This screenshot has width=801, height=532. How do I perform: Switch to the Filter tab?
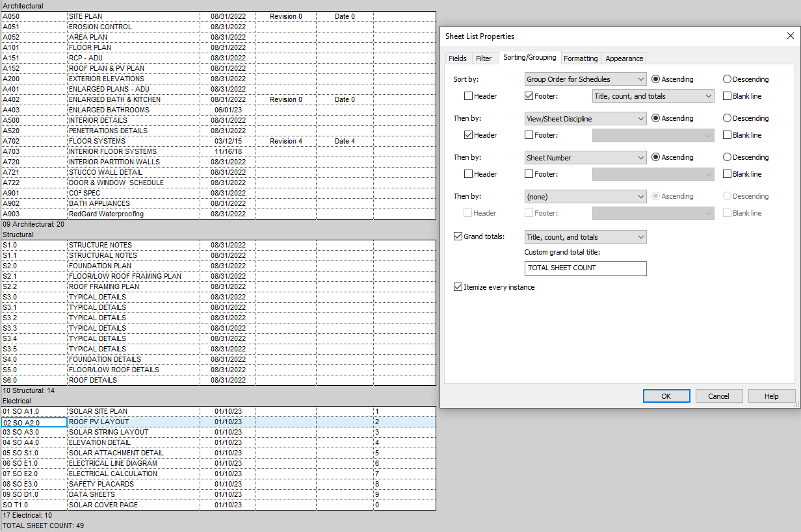(x=484, y=58)
